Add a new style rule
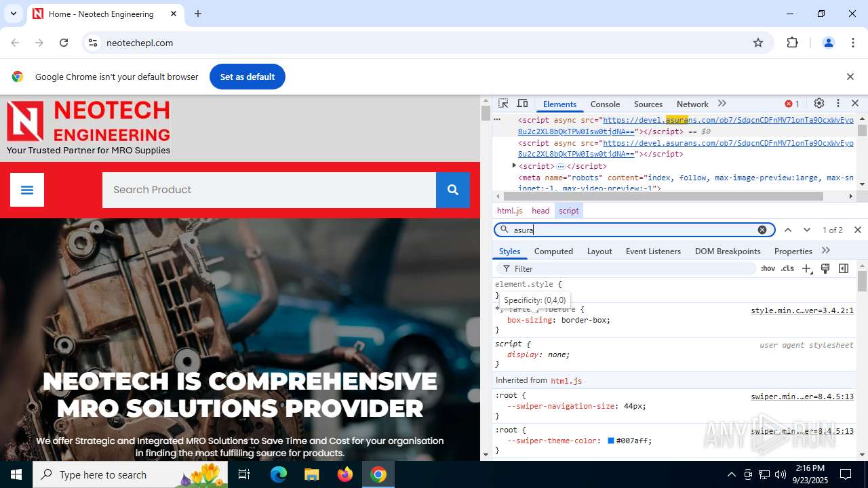Image resolution: width=868 pixels, height=488 pixels. click(x=806, y=268)
